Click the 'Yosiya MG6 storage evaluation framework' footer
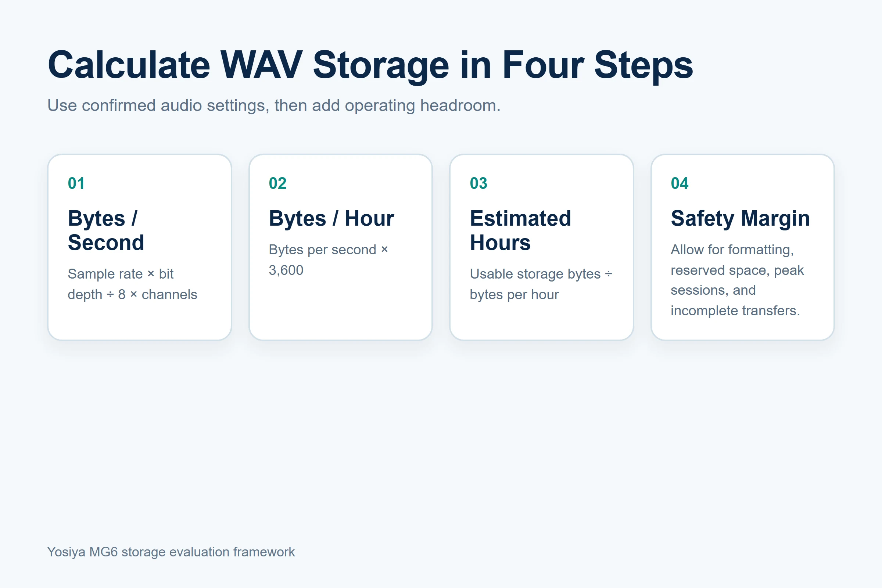 [x=171, y=552]
